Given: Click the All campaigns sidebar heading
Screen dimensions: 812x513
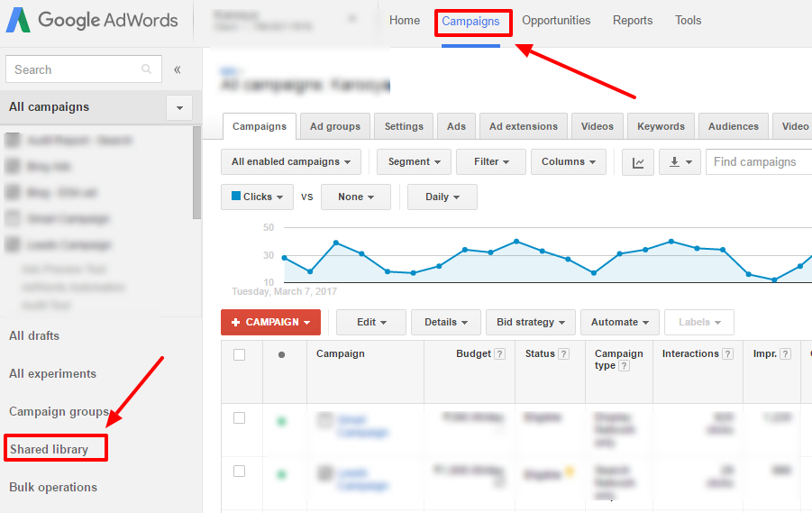Looking at the screenshot, I should click(50, 106).
